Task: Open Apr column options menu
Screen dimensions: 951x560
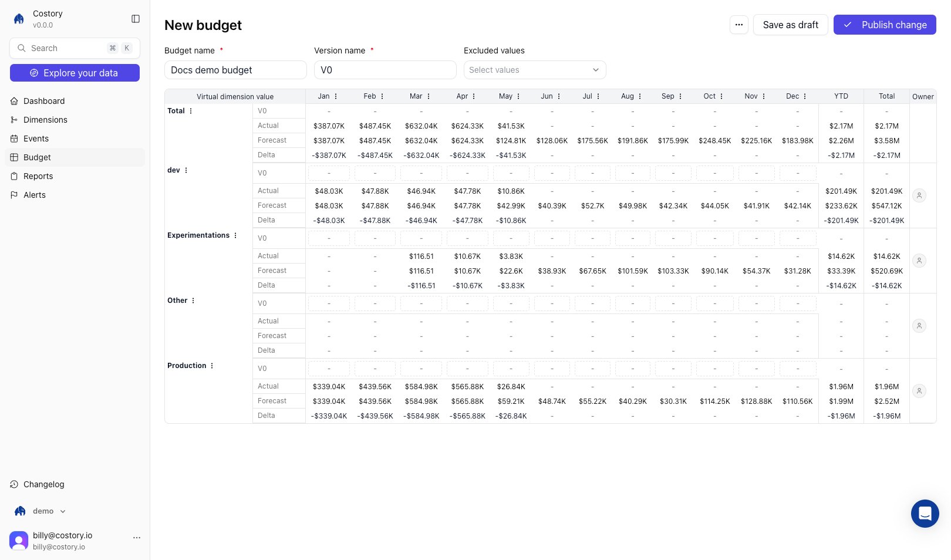Action: [x=474, y=96]
